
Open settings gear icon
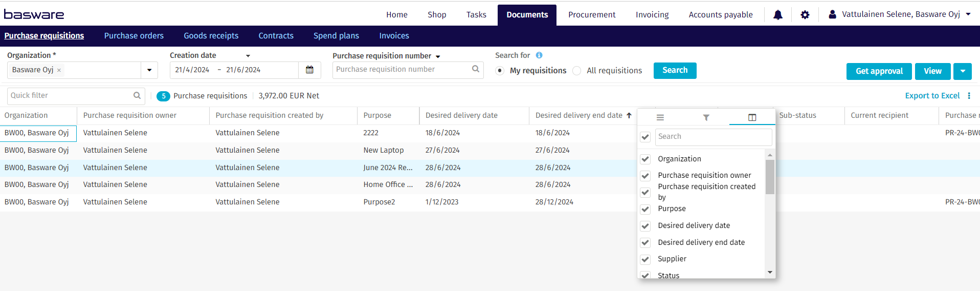coord(805,15)
